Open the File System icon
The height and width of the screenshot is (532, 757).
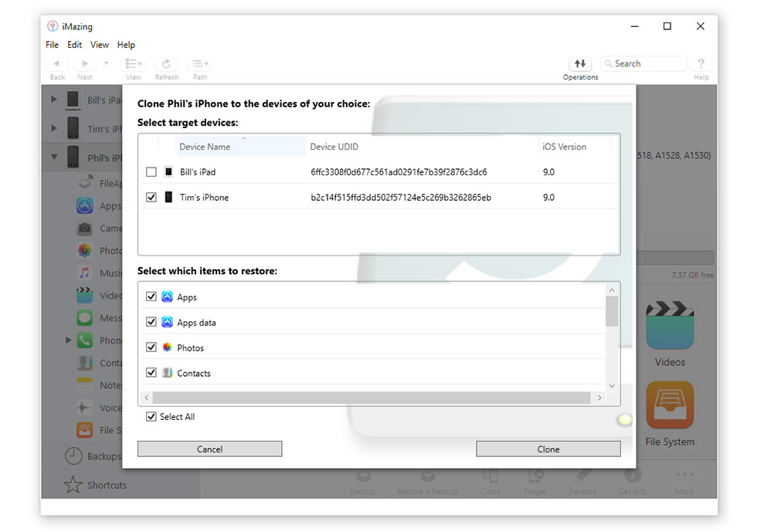[x=669, y=405]
